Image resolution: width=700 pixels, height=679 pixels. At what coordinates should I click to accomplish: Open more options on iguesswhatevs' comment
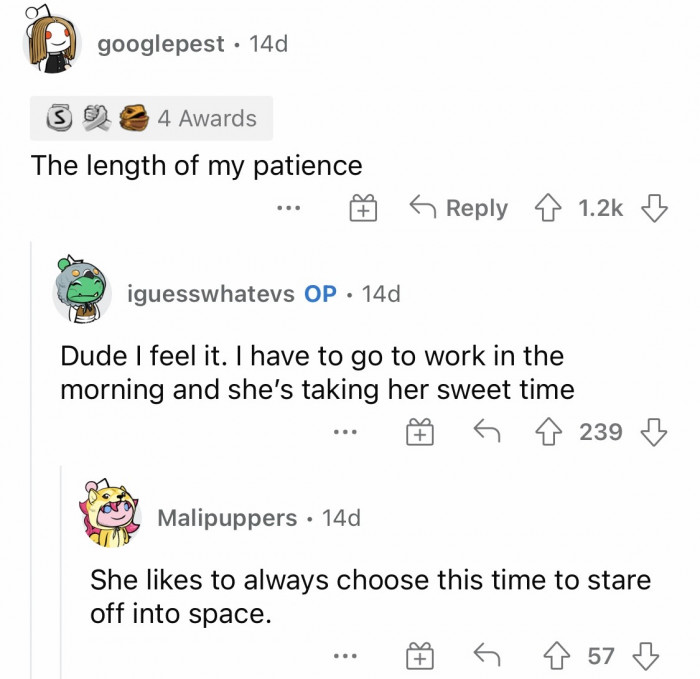(x=346, y=433)
